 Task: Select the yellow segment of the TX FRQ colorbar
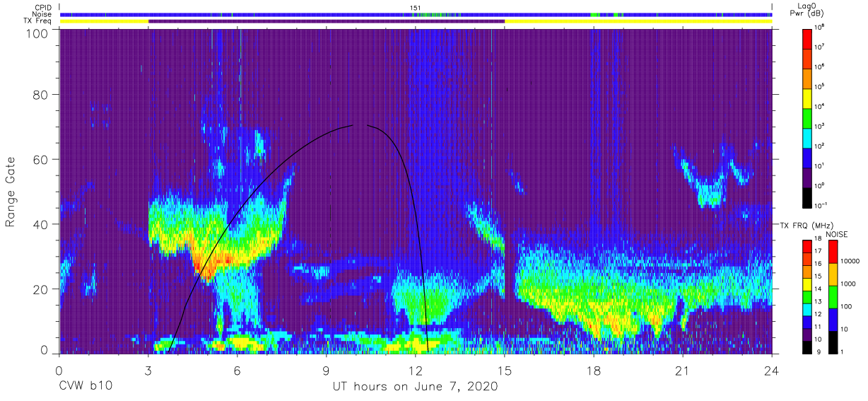[808, 284]
